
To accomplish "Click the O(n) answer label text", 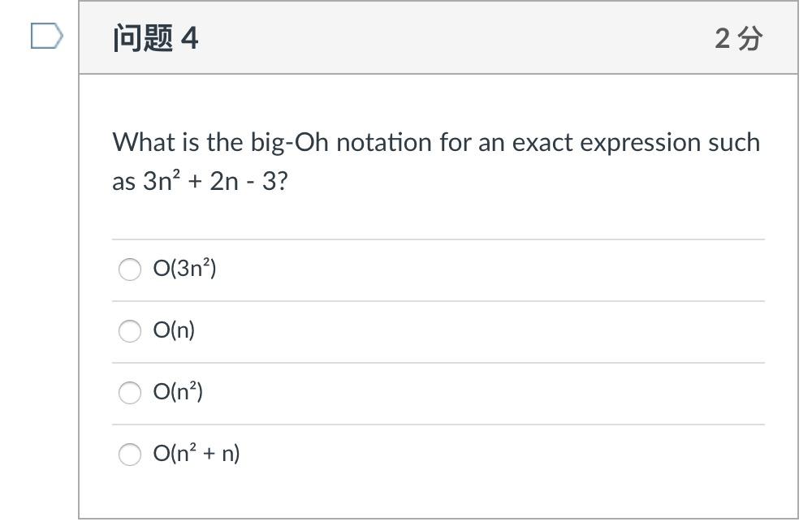I will (174, 330).
